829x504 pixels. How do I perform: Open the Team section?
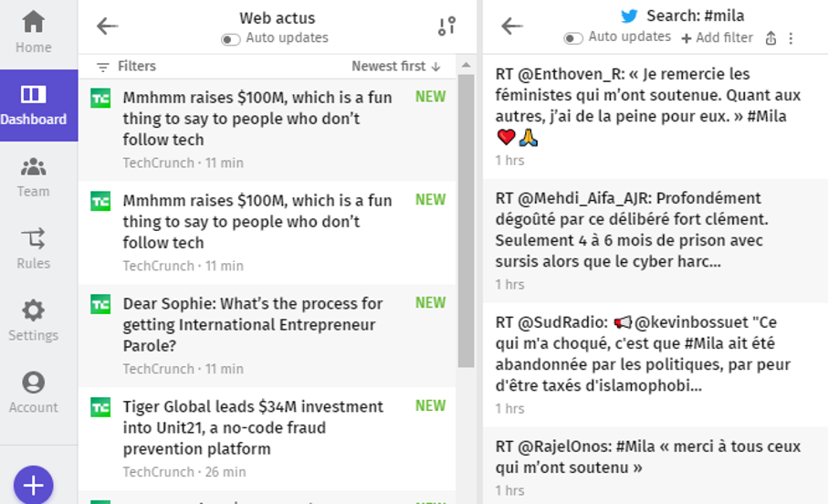point(33,177)
